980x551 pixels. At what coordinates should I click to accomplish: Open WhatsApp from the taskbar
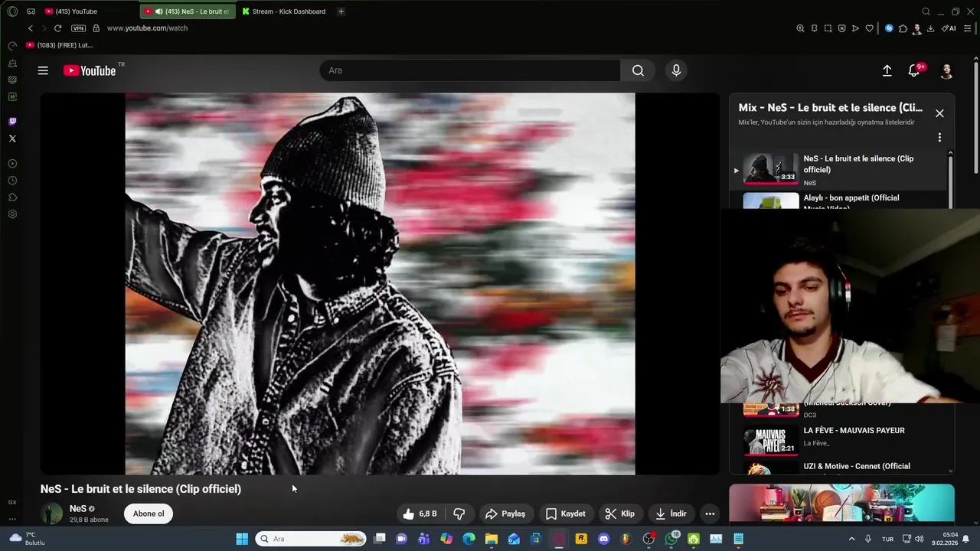(671, 539)
